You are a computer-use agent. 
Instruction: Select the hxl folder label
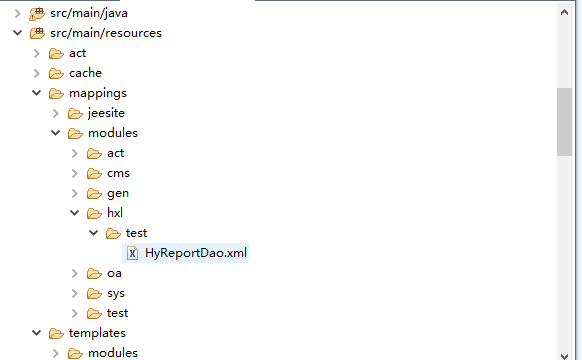pos(115,213)
